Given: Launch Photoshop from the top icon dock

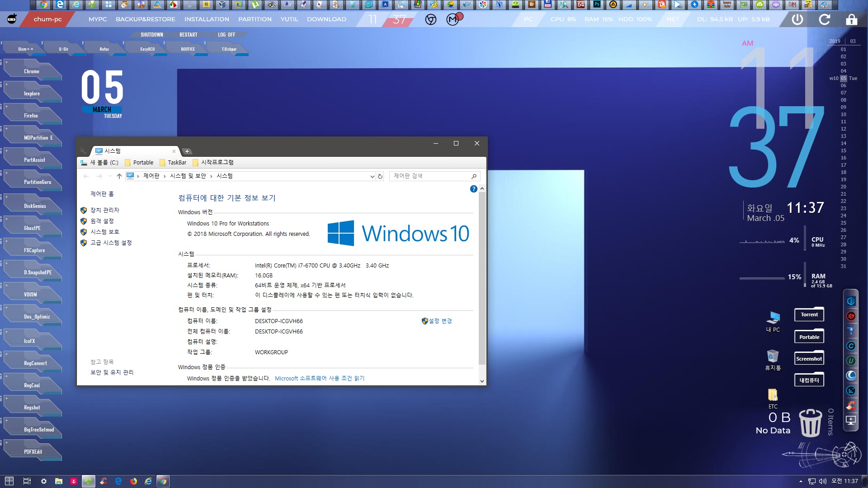Looking at the screenshot, I should (597, 5).
